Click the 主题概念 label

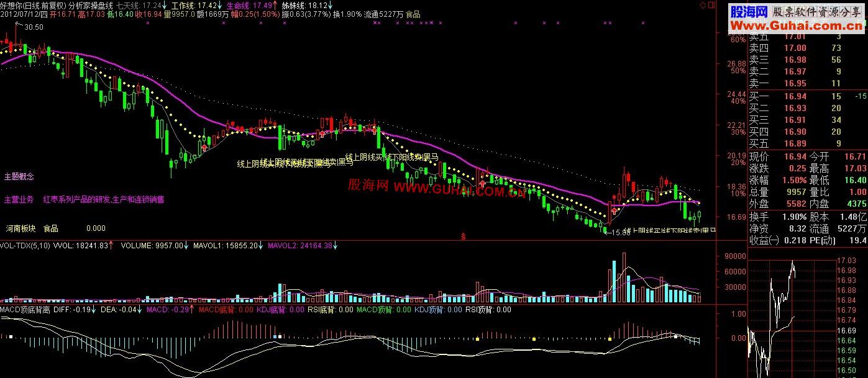tap(19, 177)
